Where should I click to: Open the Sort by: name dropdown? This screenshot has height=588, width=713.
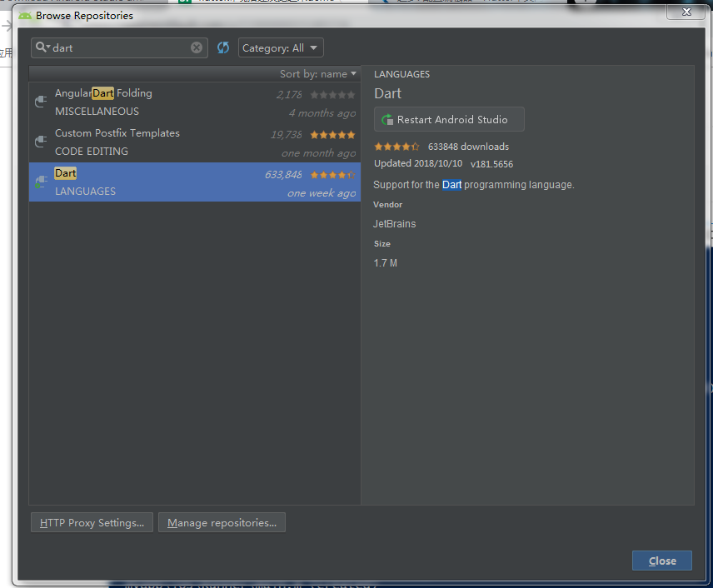(x=318, y=74)
